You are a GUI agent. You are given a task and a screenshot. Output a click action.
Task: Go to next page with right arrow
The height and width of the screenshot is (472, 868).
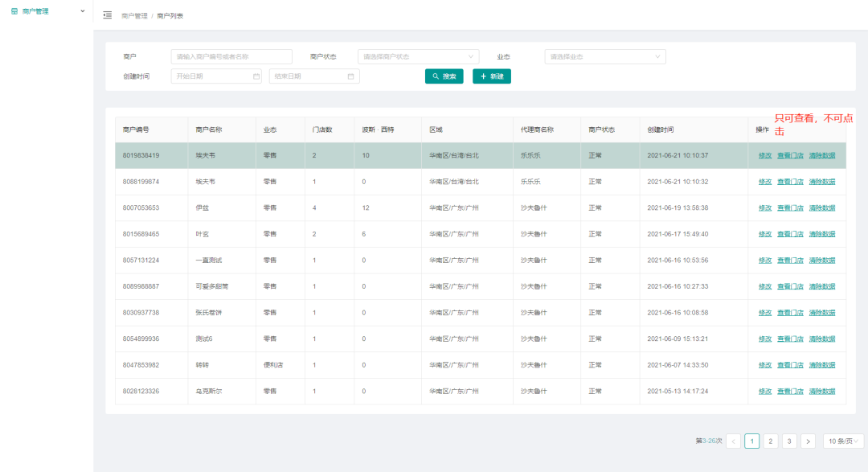point(808,441)
